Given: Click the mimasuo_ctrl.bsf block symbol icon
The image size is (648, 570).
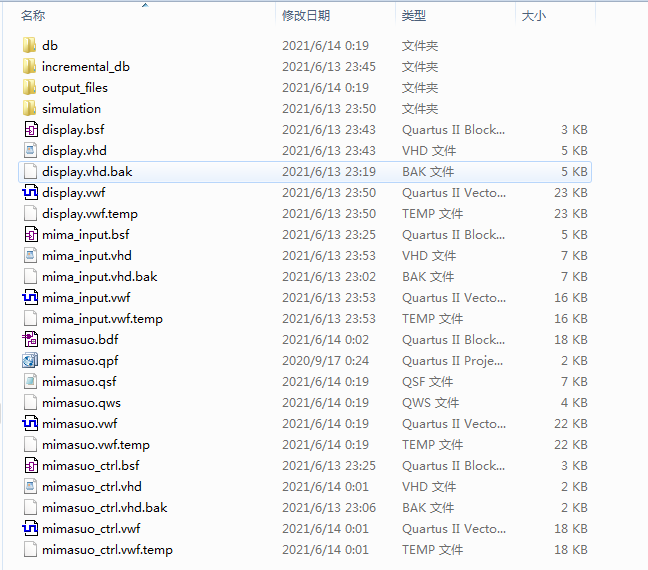Looking at the screenshot, I should [x=30, y=466].
